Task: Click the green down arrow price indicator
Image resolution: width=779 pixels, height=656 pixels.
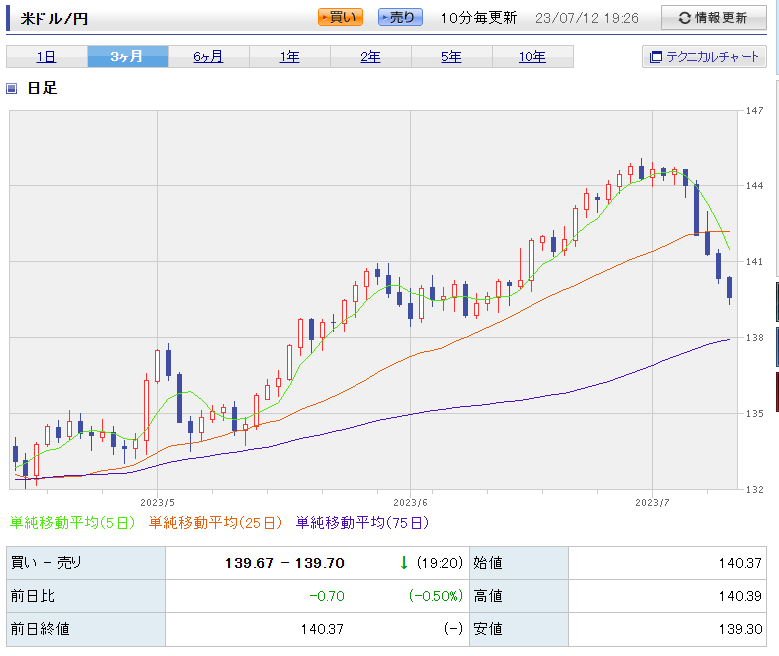Action: click(404, 563)
